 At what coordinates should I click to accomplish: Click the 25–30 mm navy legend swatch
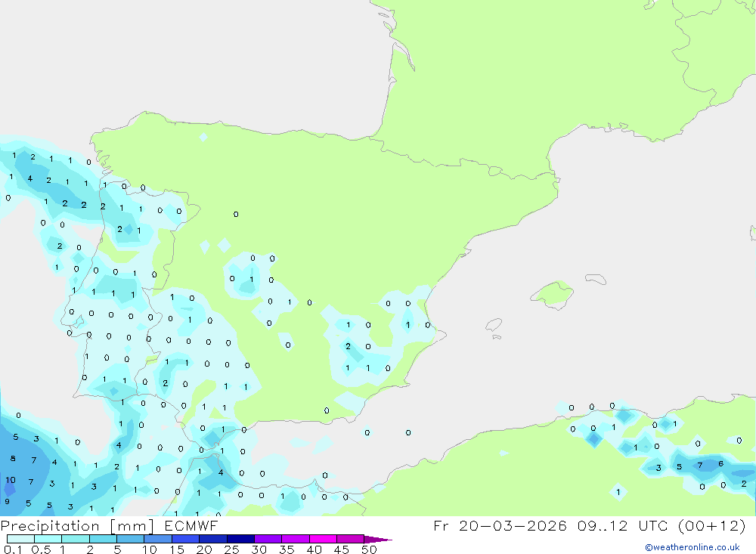[240, 539]
